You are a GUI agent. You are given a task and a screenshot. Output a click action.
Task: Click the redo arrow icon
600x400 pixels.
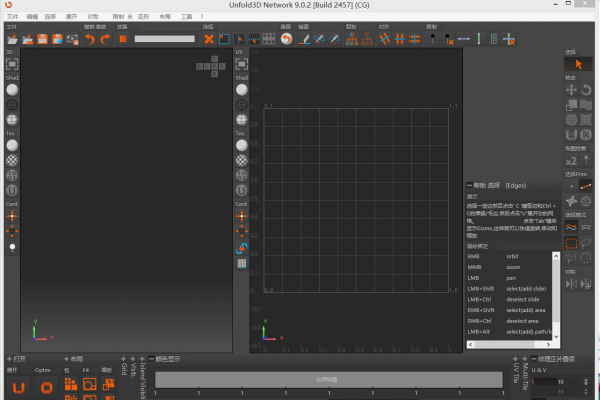tap(105, 39)
